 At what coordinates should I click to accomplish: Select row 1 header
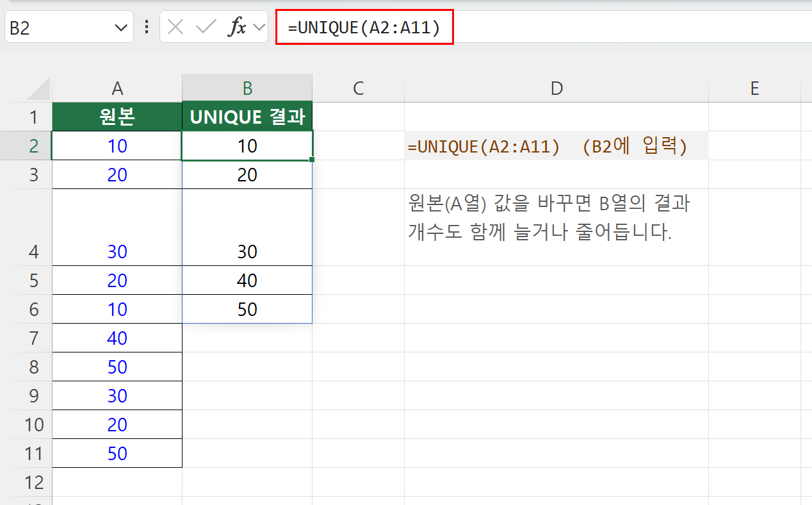(26, 117)
